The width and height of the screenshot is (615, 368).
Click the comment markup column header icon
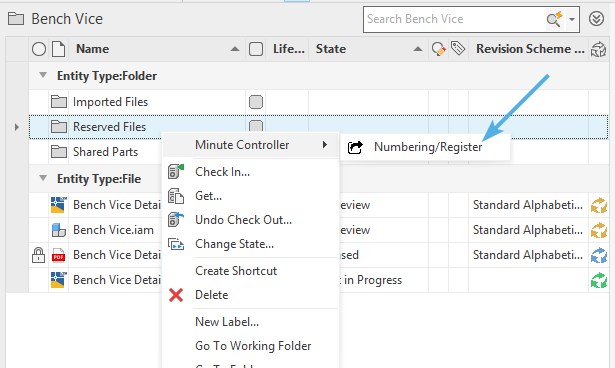pyautogui.click(x=439, y=49)
